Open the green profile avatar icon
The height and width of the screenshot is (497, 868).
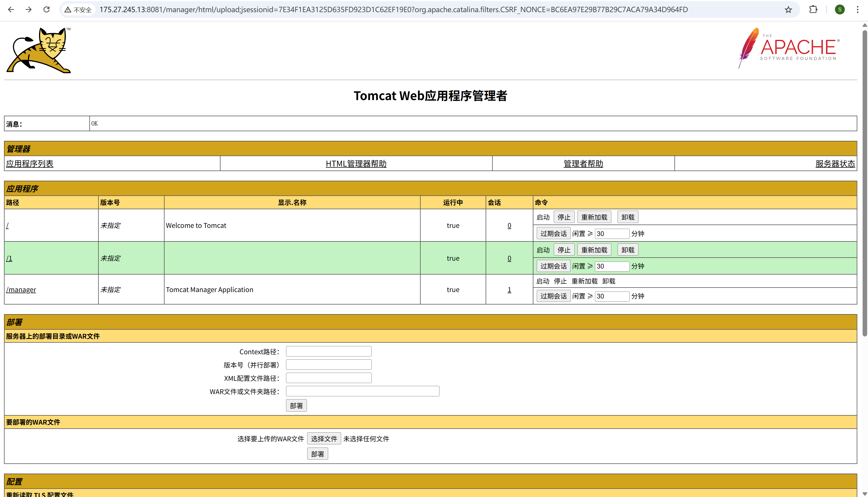pyautogui.click(x=840, y=10)
